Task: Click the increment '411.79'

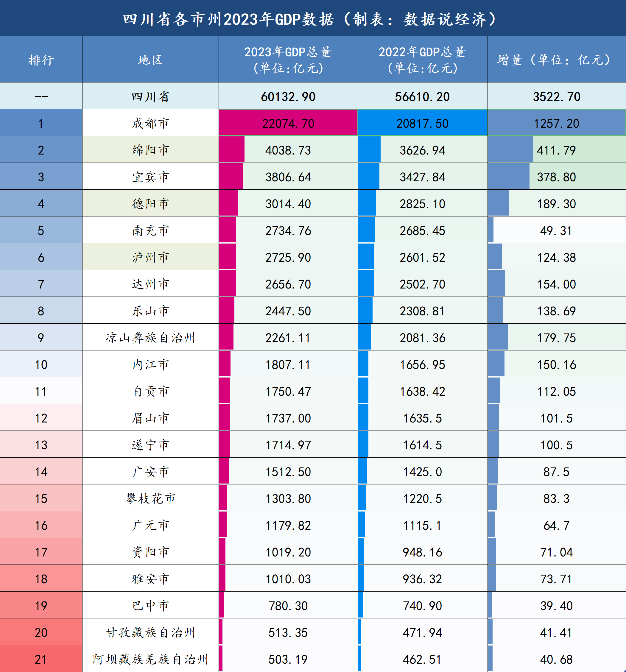Action: click(x=556, y=150)
